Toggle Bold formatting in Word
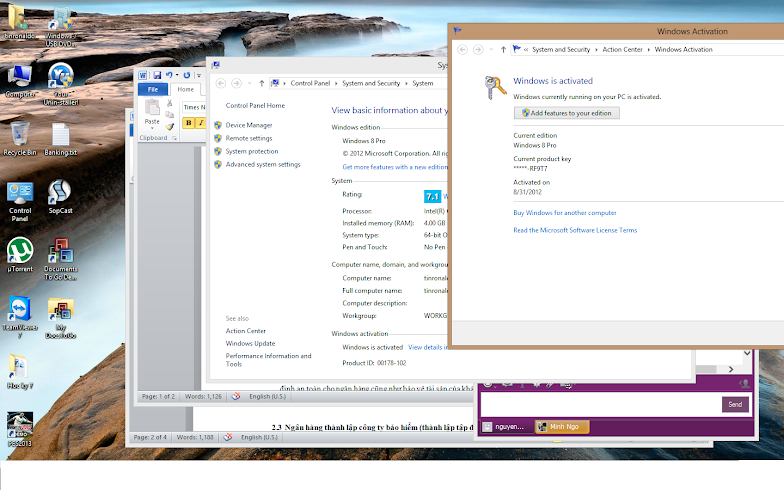This screenshot has height=490, width=784. pos(188,122)
